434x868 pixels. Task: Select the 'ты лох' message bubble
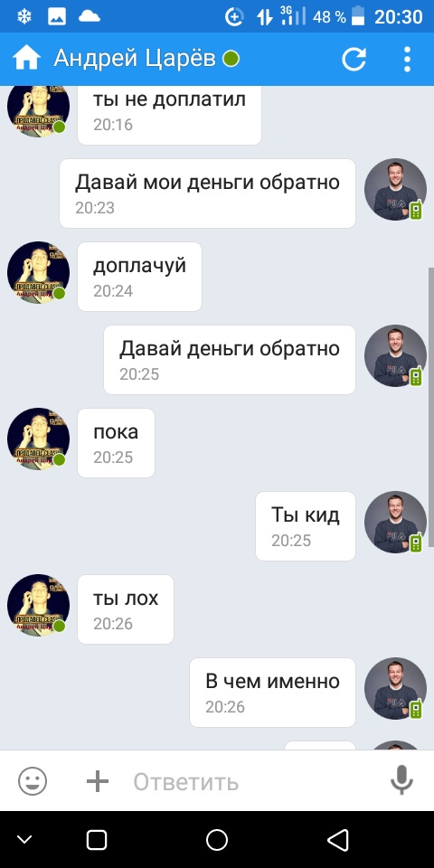point(126,609)
